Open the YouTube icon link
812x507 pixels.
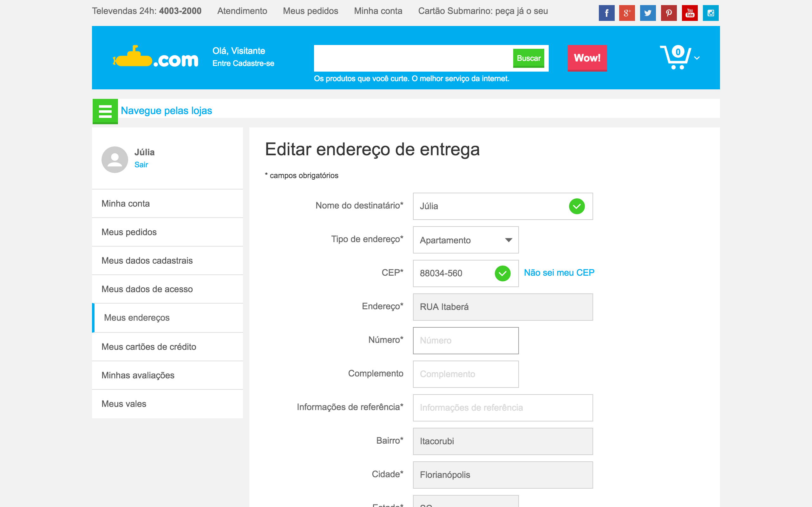point(690,13)
